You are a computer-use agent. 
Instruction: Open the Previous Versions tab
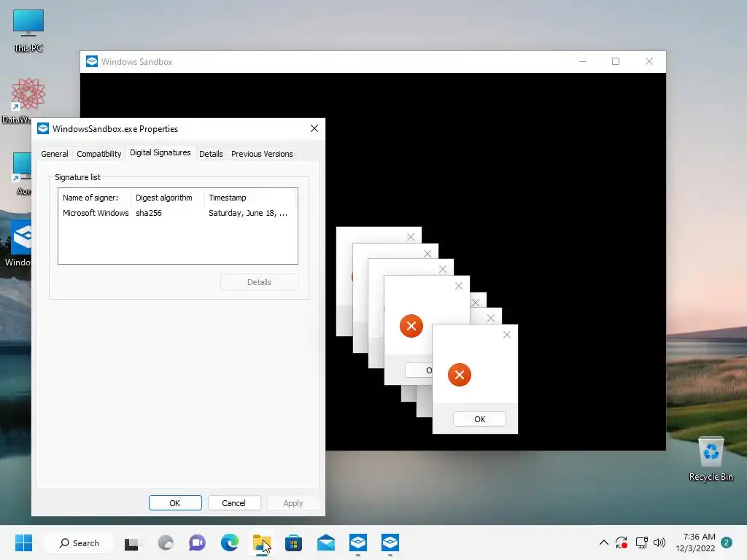tap(262, 154)
